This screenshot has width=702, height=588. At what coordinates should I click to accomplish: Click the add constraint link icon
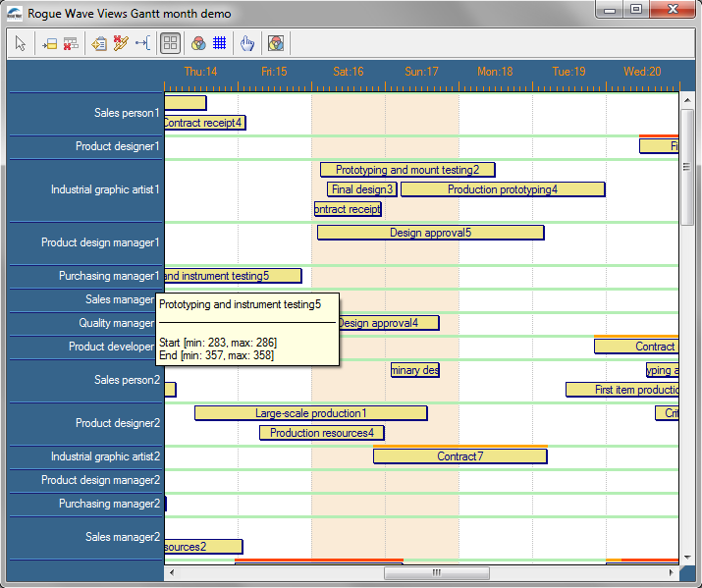(x=142, y=43)
